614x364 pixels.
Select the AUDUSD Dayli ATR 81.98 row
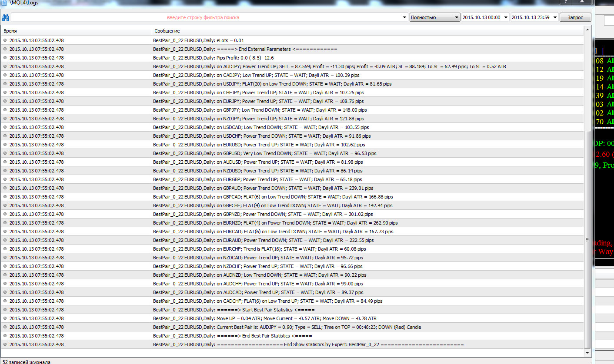tap(292, 162)
